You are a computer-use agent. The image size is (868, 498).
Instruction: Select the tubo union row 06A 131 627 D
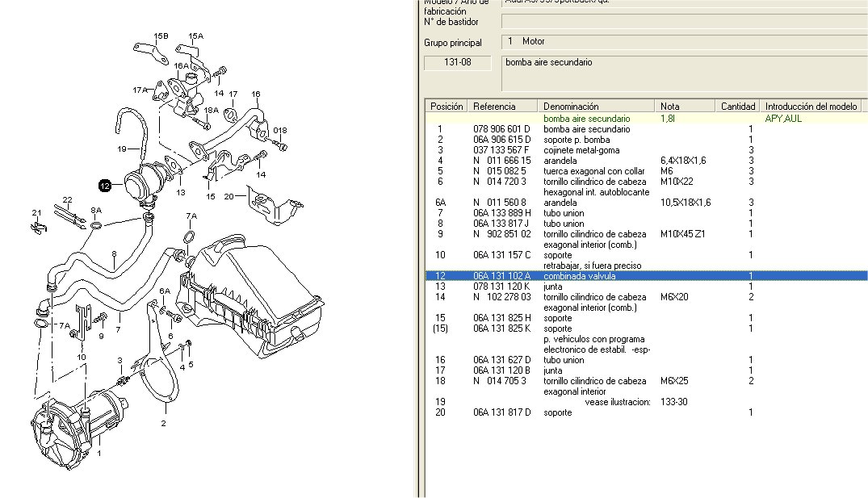point(646,360)
